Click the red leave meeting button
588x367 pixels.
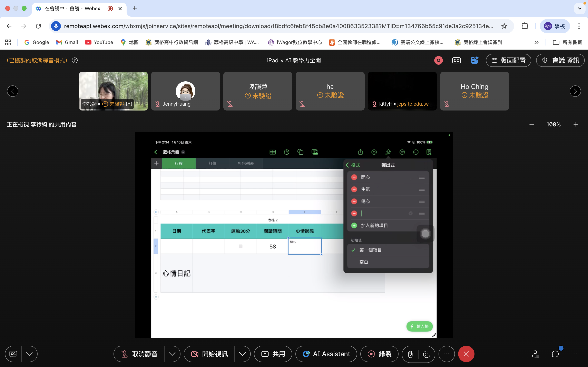coord(466,354)
